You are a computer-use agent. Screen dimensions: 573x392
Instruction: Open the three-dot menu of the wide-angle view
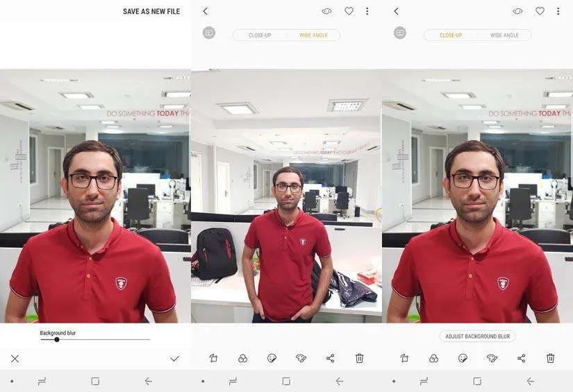click(x=367, y=11)
